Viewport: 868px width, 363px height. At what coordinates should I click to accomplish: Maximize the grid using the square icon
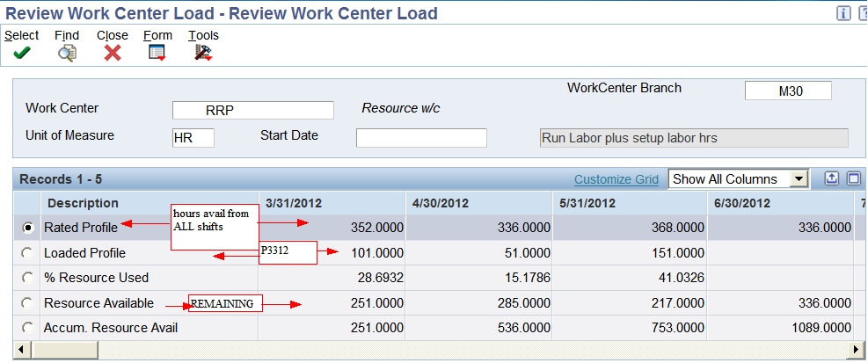click(854, 178)
